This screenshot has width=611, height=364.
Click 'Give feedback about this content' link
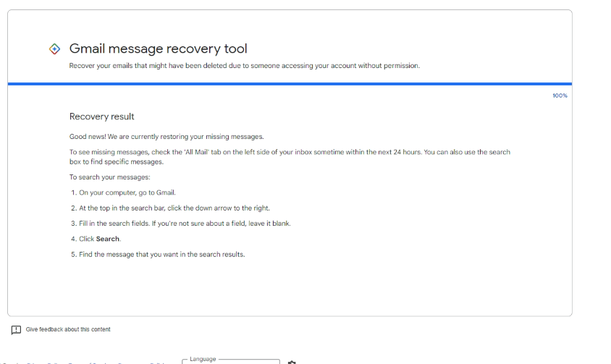coord(68,330)
